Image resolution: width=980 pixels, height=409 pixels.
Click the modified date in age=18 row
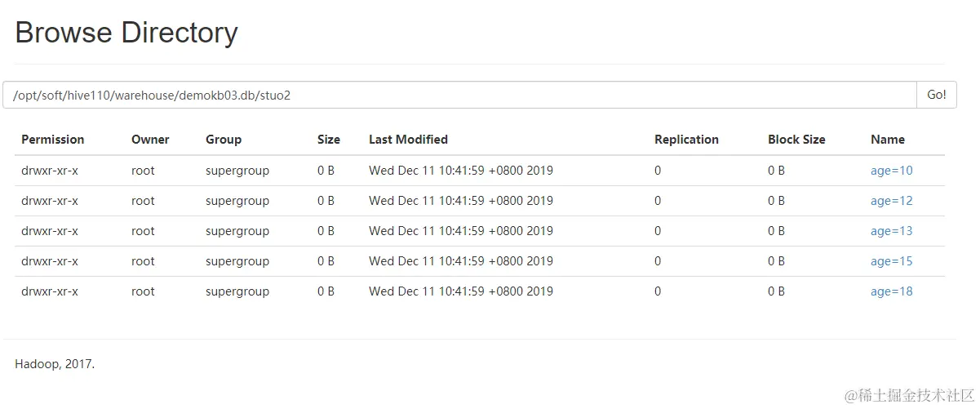coord(461,291)
